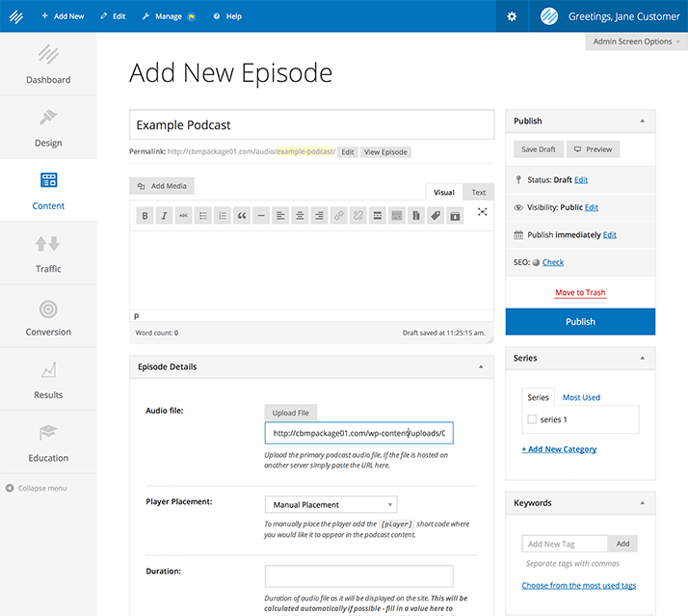This screenshot has width=688, height=616.
Task: Go to Dashboard in sidebar
Action: click(x=48, y=64)
